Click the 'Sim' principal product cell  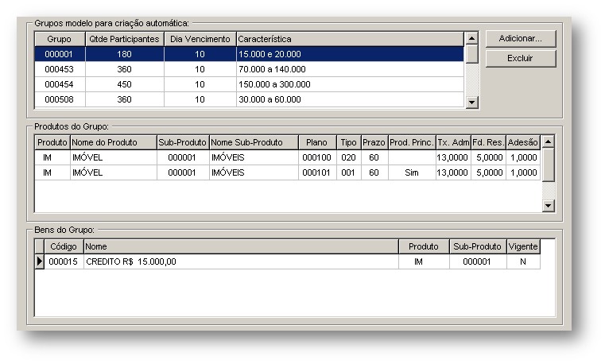coord(412,172)
